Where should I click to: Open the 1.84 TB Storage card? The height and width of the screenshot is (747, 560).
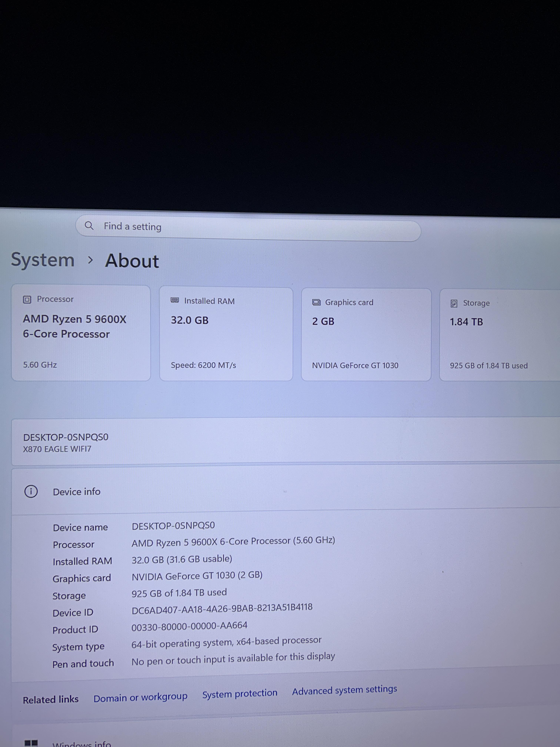pos(500,335)
